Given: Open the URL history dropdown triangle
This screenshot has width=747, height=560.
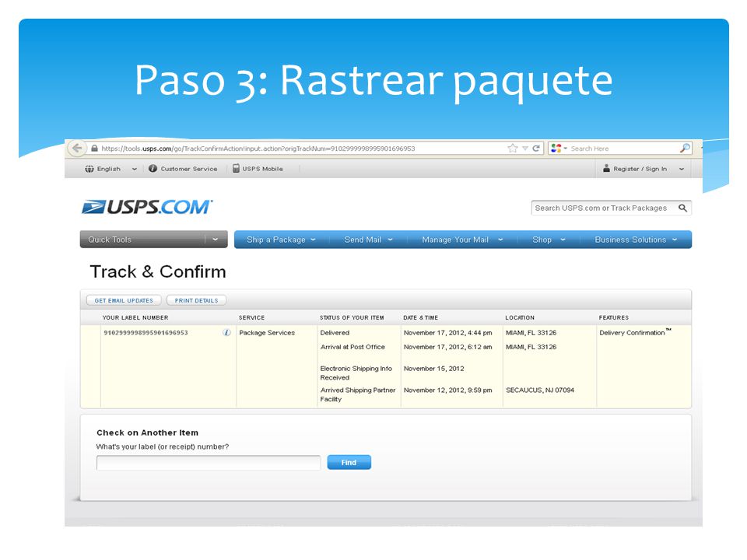Looking at the screenshot, I should coord(525,149).
